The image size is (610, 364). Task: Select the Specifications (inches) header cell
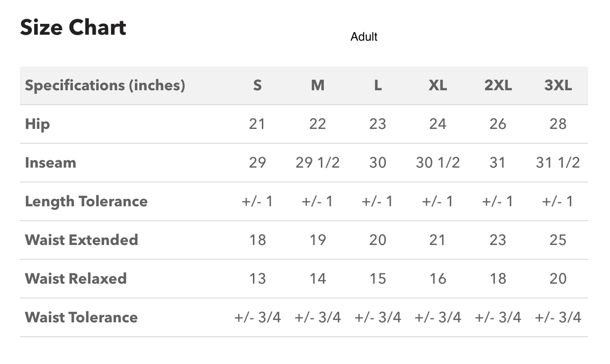point(105,85)
